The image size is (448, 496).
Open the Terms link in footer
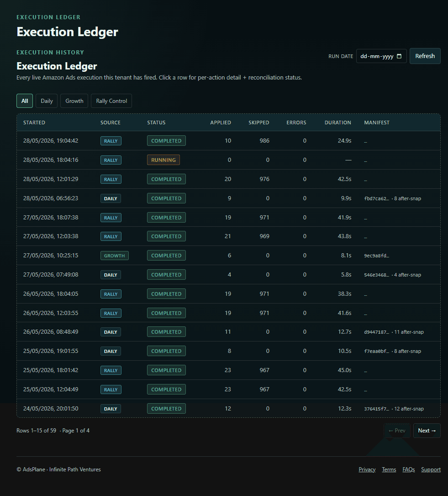pyautogui.click(x=389, y=469)
